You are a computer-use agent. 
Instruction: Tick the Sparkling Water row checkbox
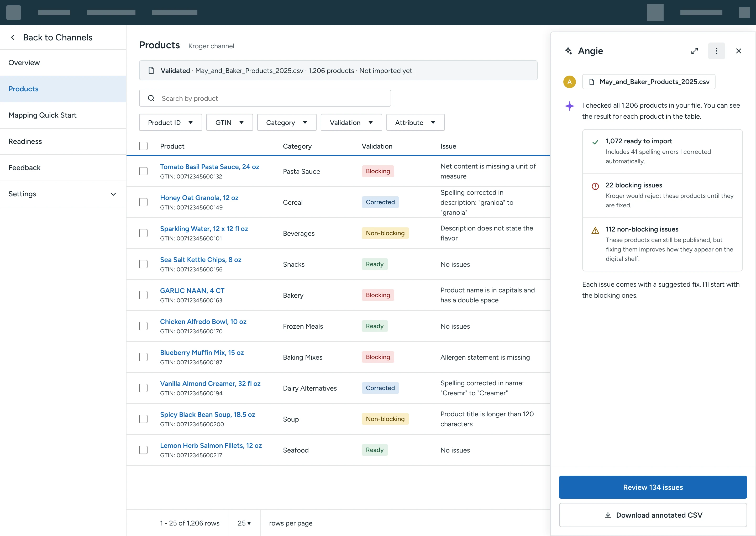143,233
